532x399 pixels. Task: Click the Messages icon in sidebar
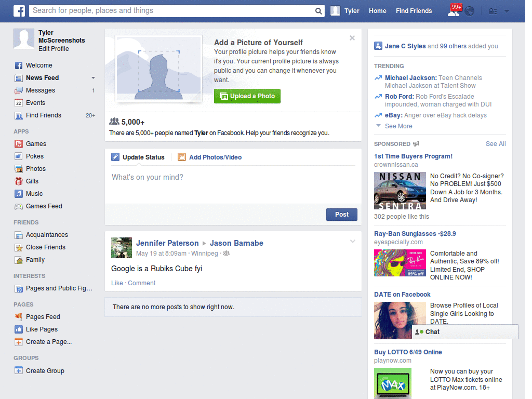(x=19, y=90)
